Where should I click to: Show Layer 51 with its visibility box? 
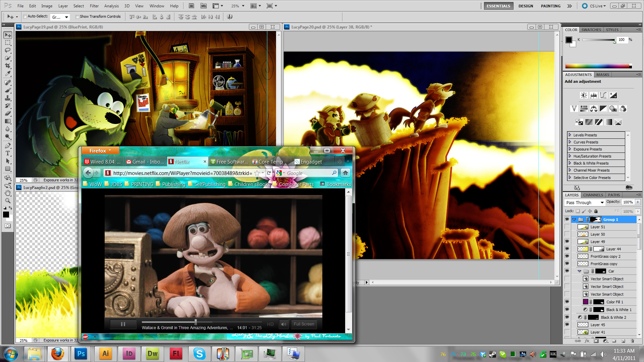pos(567,227)
